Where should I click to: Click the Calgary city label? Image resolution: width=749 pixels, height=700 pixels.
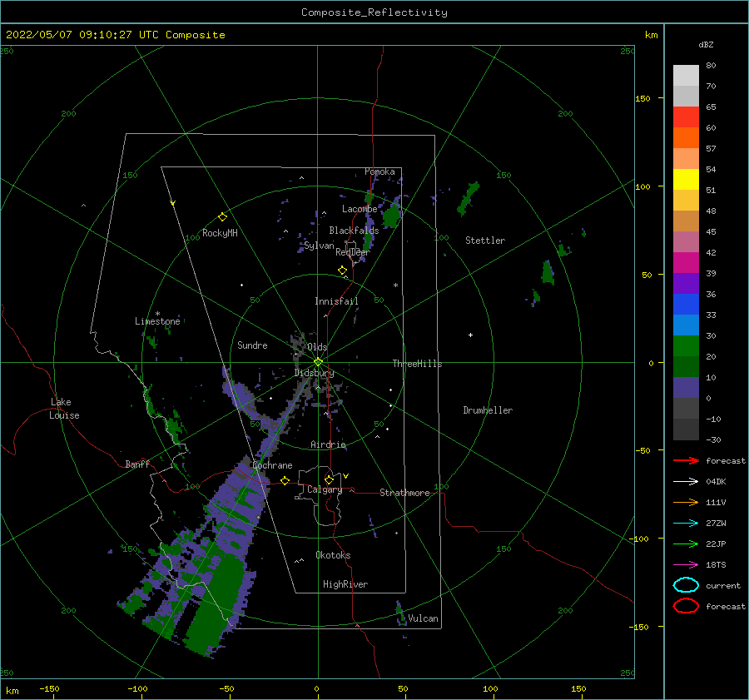[x=325, y=489]
